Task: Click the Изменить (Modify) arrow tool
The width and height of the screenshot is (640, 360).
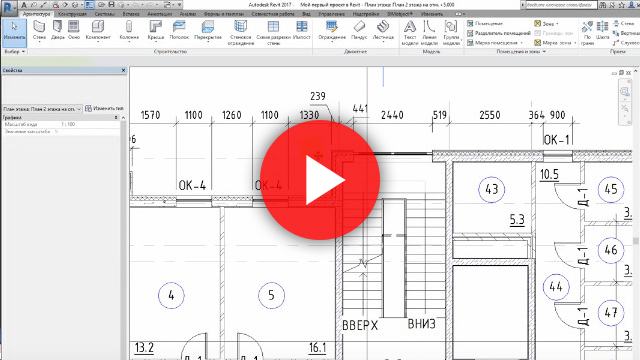Action: point(14,31)
